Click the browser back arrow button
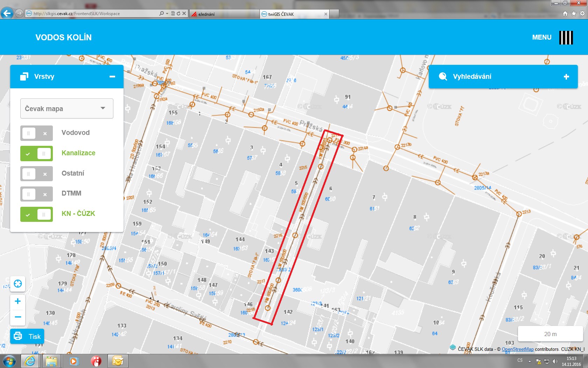Viewport: 588px width, 368px height. tap(7, 14)
